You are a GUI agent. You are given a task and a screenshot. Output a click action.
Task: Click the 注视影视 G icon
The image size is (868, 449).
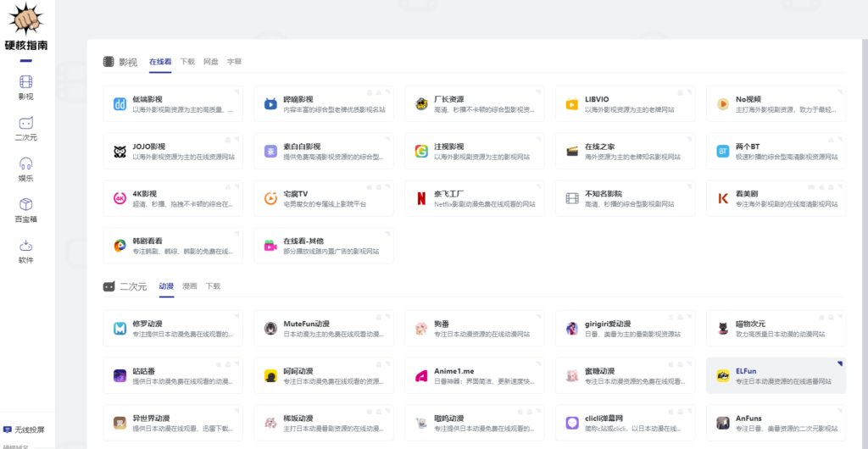point(422,152)
